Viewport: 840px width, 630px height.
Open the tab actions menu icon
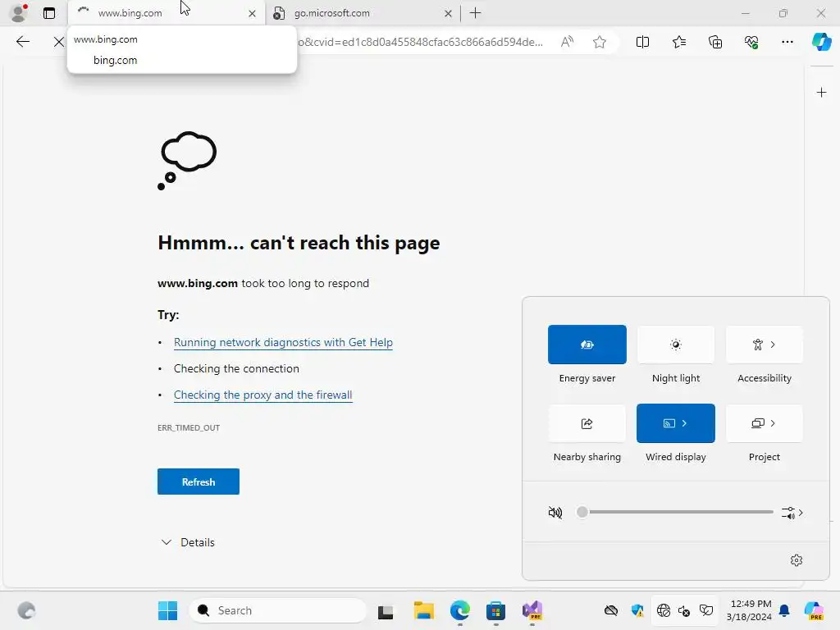click(x=48, y=13)
